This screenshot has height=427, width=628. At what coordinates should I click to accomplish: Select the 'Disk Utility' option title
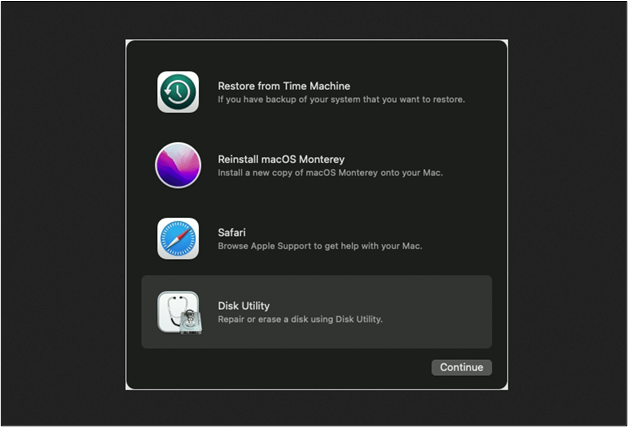244,306
